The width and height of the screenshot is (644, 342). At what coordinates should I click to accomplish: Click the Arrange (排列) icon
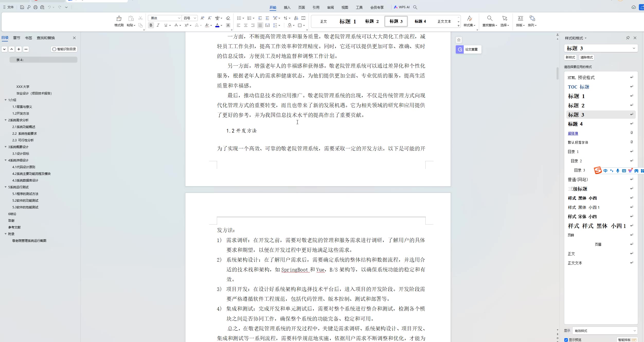pyautogui.click(x=532, y=18)
